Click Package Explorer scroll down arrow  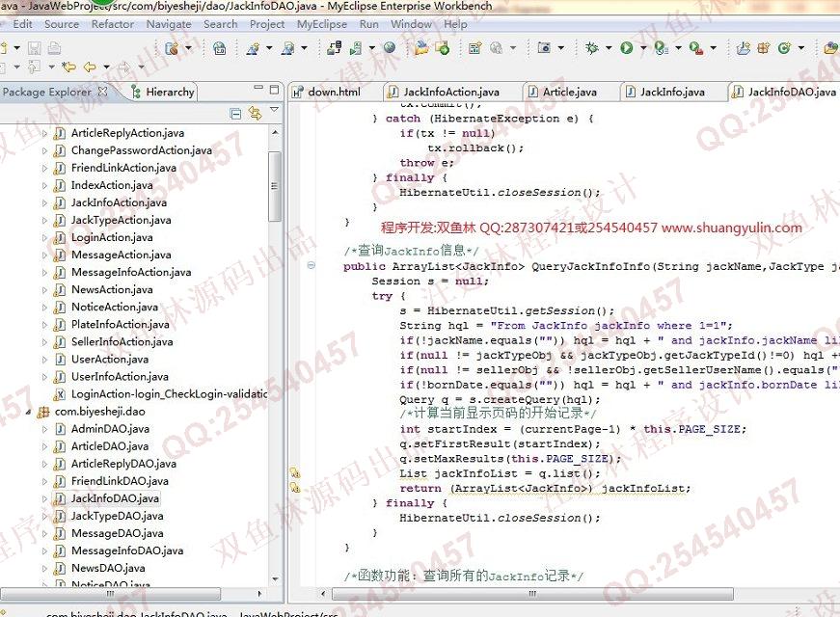point(276,579)
